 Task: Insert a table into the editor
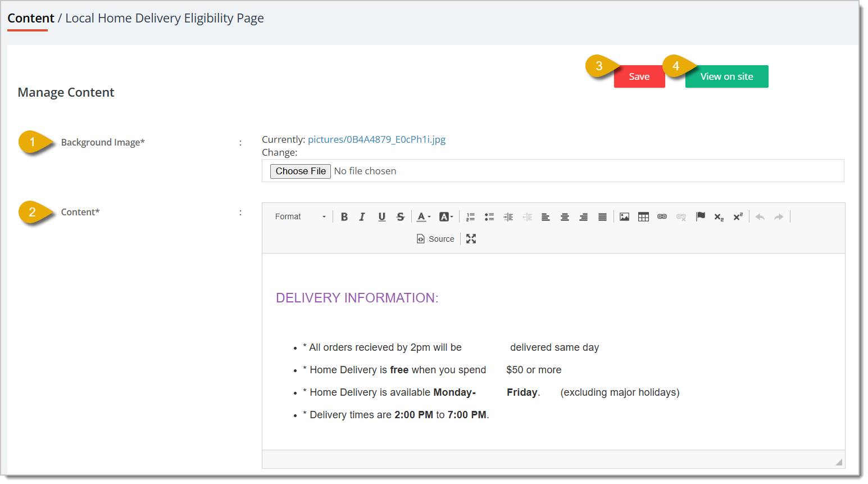point(643,216)
